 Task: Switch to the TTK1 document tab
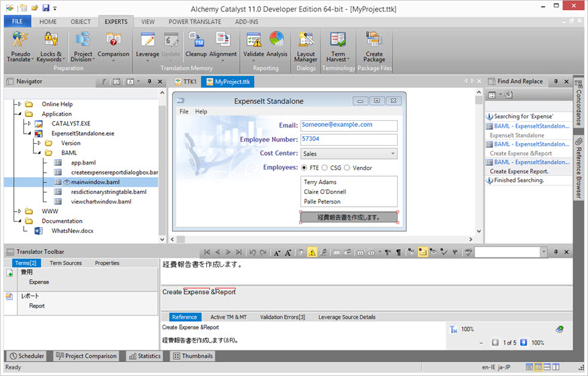coord(186,82)
